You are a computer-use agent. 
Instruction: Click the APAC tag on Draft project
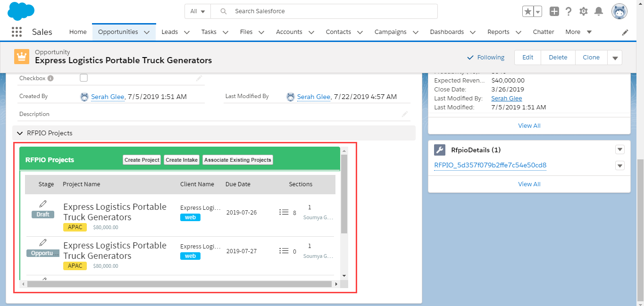click(x=75, y=227)
